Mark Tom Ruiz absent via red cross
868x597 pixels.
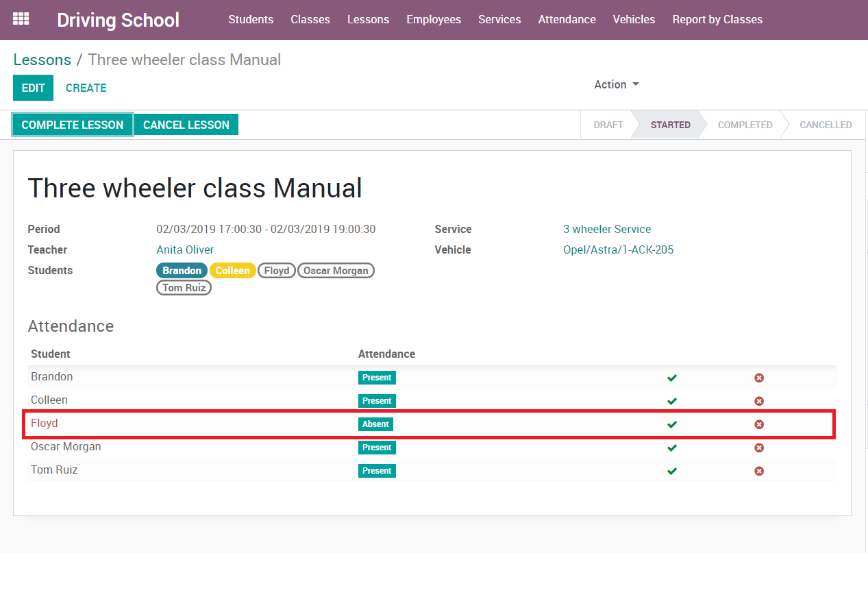pos(759,471)
